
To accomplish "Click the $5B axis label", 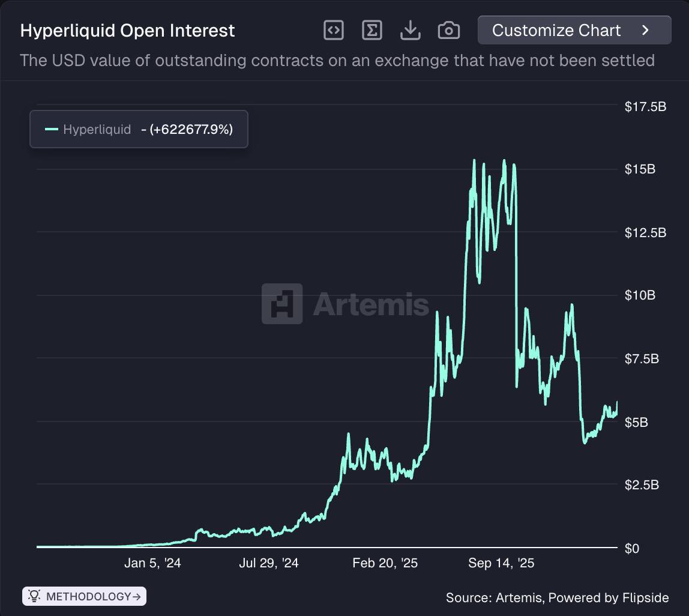I will click(636, 423).
